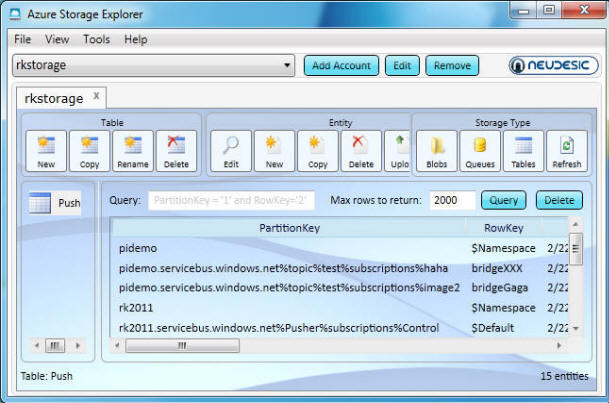Open the Help menu
Screen dimensions: 609x403
(136, 39)
